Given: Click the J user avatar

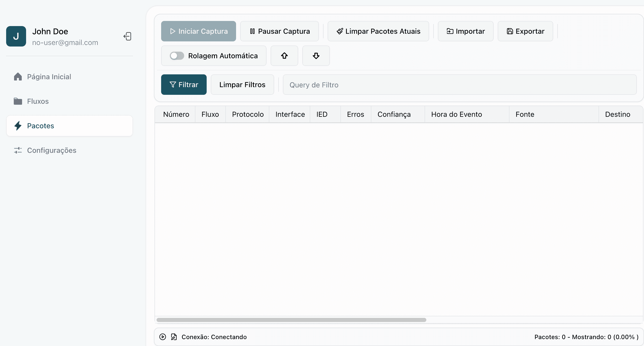Looking at the screenshot, I should click(x=16, y=36).
